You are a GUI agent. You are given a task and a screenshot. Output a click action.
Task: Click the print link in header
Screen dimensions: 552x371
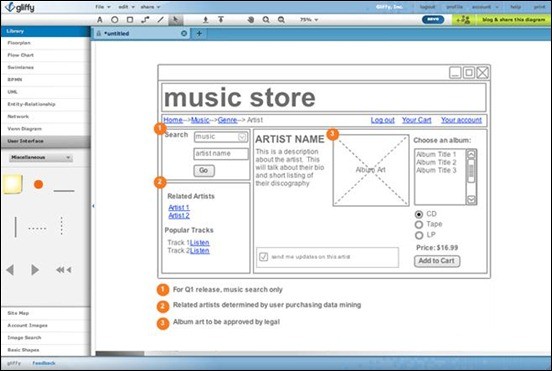coord(539,7)
